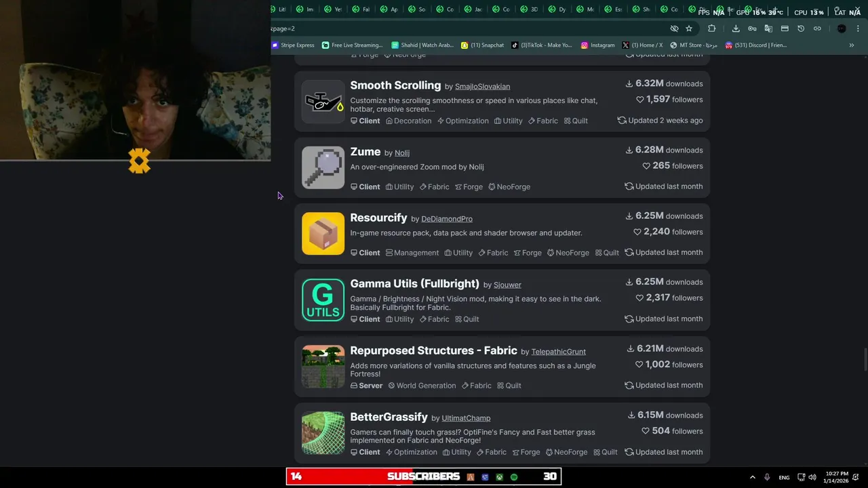Open Free Live Streaming bookmark
The width and height of the screenshot is (868, 488).
click(x=353, y=45)
